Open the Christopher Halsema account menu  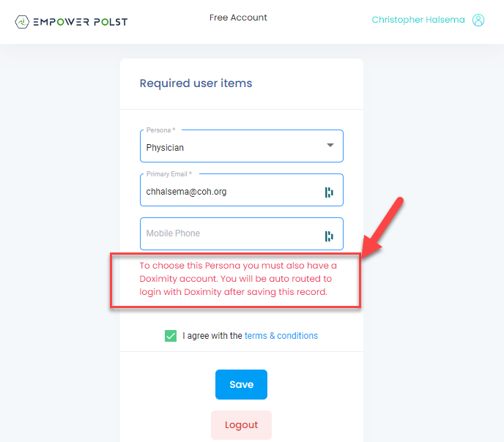point(418,20)
